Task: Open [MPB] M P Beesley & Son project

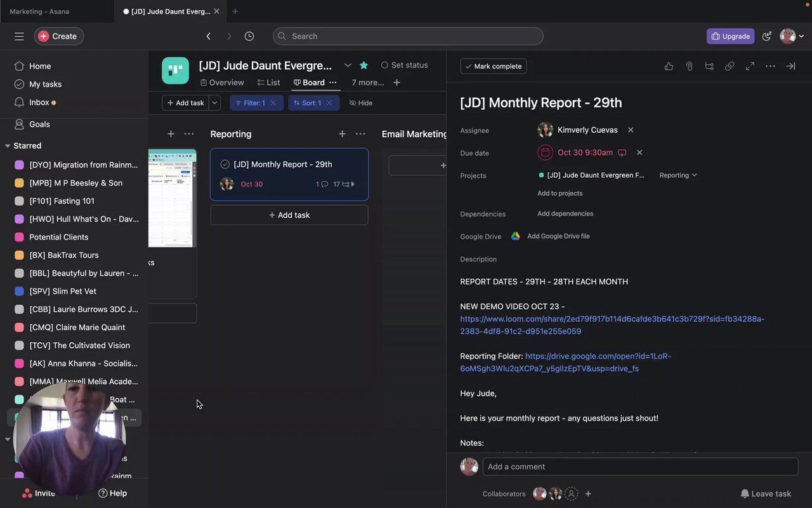Action: coord(75,183)
